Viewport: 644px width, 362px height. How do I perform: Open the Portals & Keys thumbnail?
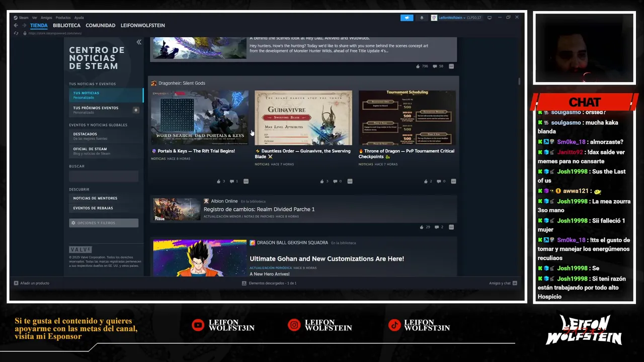[x=200, y=118]
